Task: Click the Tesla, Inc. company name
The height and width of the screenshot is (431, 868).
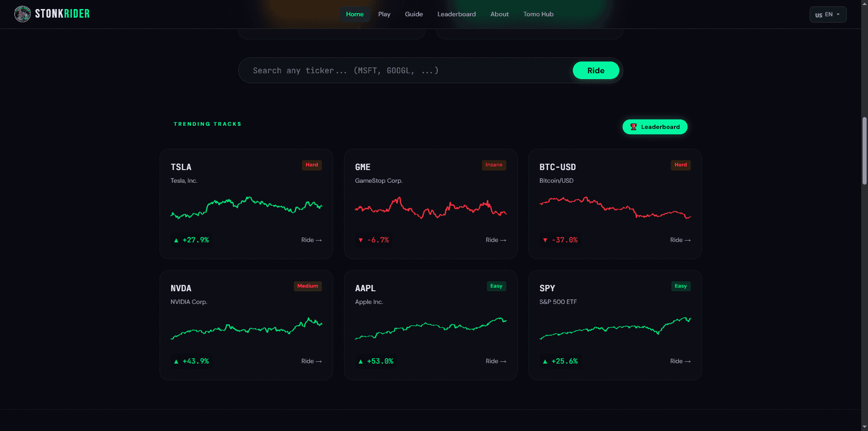Action: coord(184,181)
